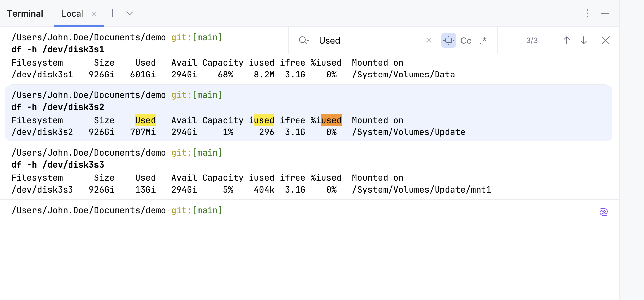The height and width of the screenshot is (300, 644).
Task: Select the df -h /dev/disk3s1 command line
Action: 58,50
